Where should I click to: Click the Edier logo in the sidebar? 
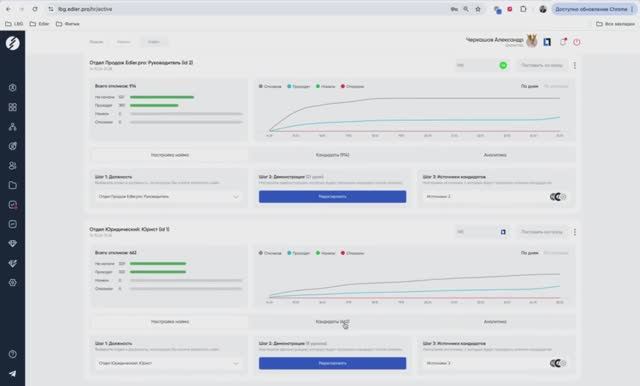coord(13,43)
